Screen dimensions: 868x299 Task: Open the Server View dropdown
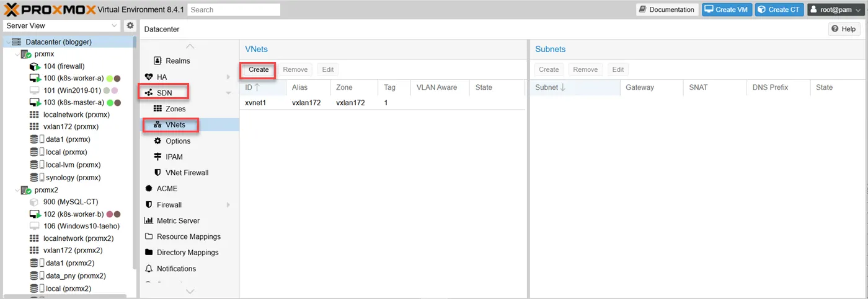pos(61,25)
